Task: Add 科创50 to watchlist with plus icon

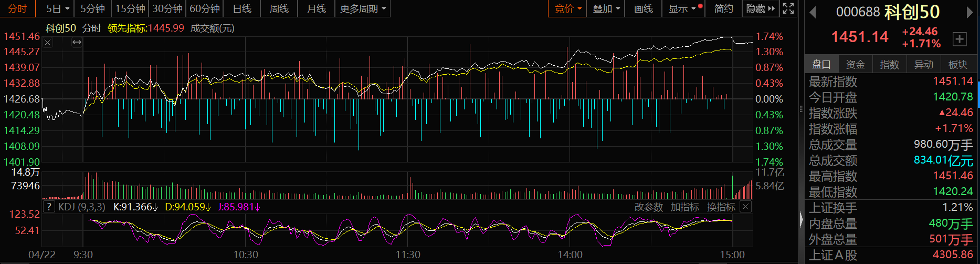Action: tap(959, 39)
